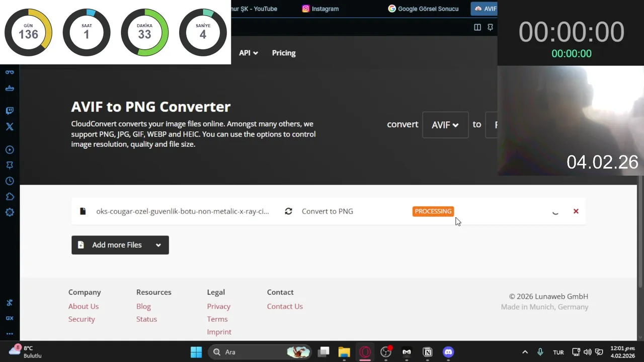644x362 pixels.
Task: Switch to the Instagram tab
Action: [320, 9]
